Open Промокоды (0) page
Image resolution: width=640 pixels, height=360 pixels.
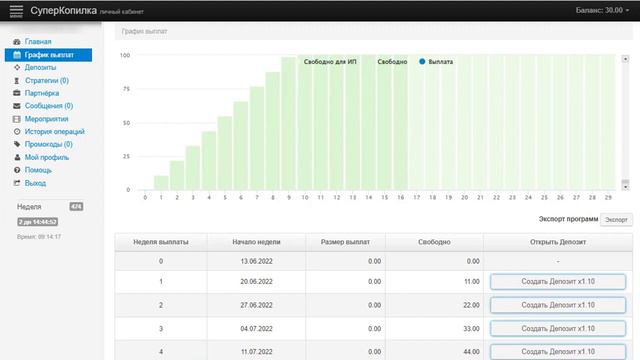tap(49, 144)
